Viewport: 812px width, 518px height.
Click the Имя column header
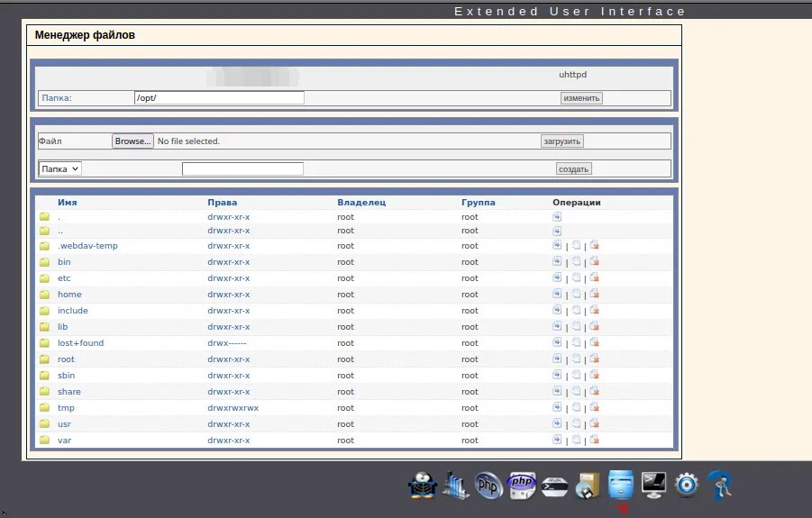pos(68,203)
